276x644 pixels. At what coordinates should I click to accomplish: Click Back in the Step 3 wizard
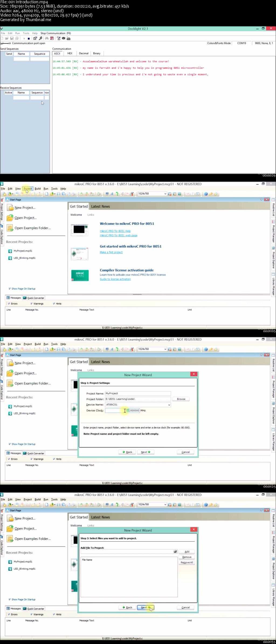point(127,607)
